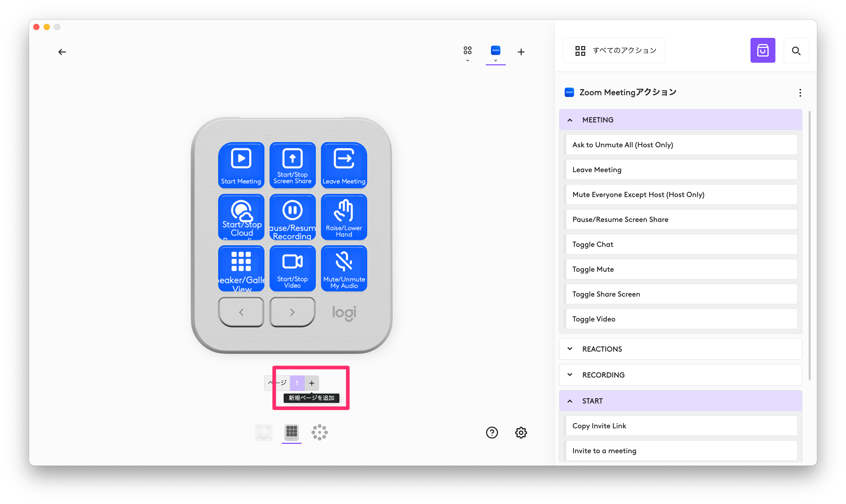The height and width of the screenshot is (504, 846).
Task: Open the help question mark icon
Action: click(492, 432)
